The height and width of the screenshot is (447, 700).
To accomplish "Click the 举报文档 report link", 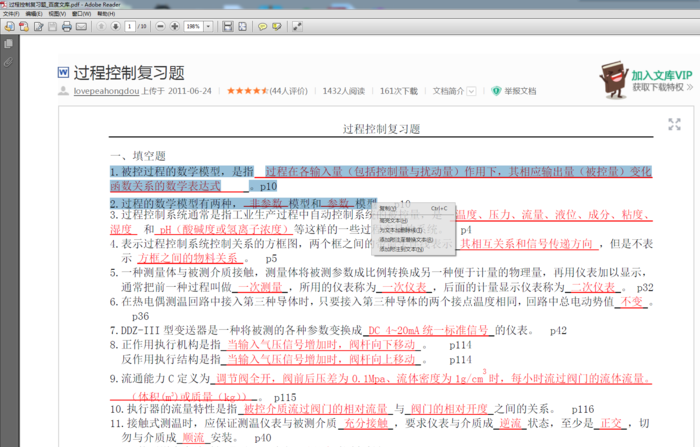I will [520, 91].
